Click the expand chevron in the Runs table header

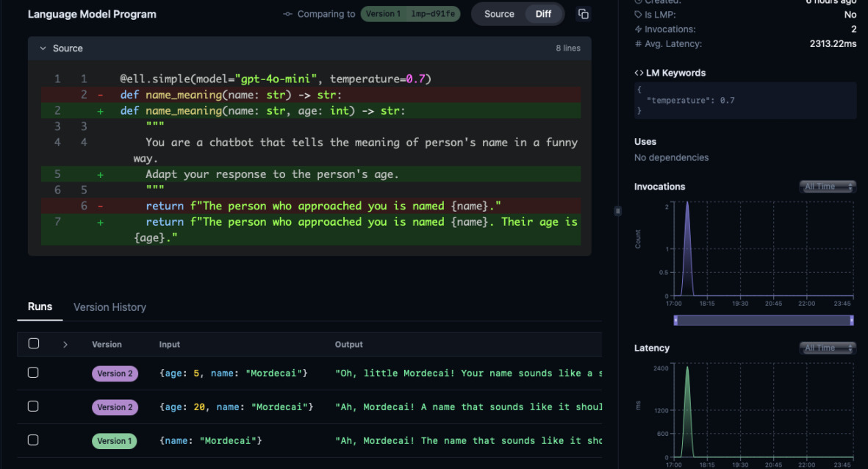pos(65,344)
